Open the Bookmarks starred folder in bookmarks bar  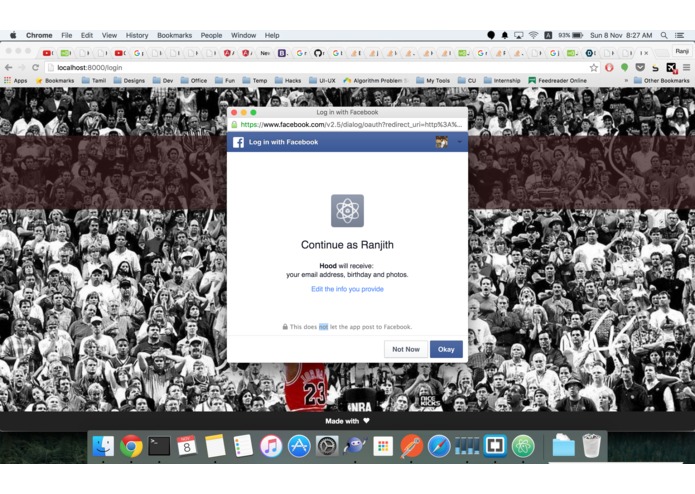(x=55, y=80)
